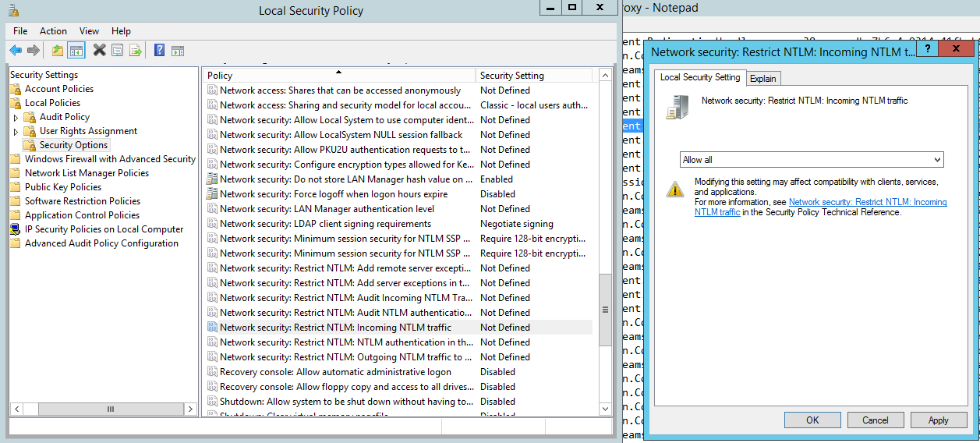This screenshot has width=980, height=443.
Task: Open the Help menu
Action: pyautogui.click(x=121, y=31)
